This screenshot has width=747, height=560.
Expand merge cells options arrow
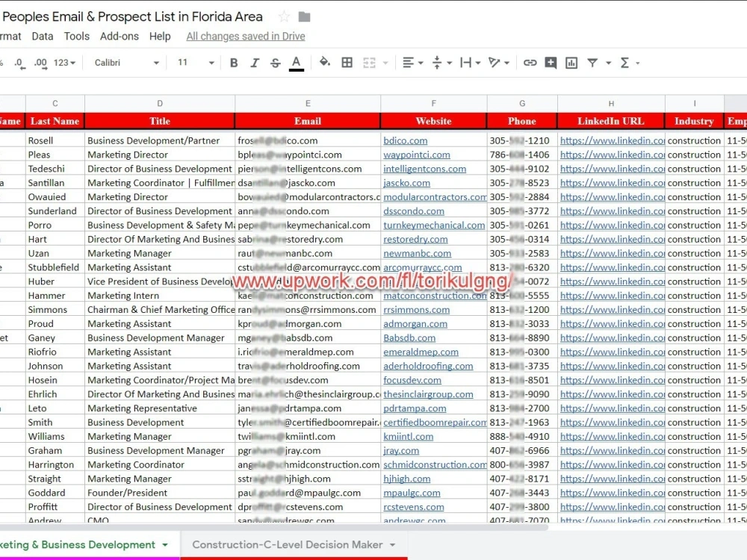[x=385, y=63]
